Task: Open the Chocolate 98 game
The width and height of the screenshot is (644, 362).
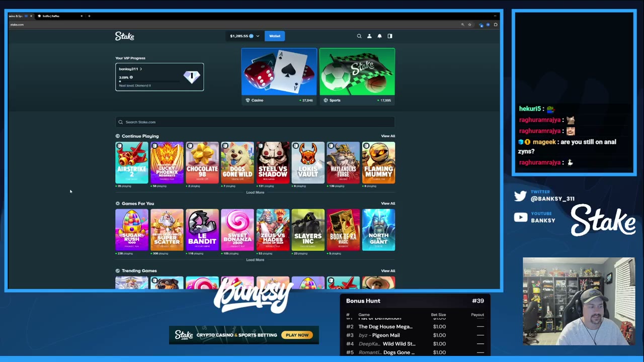Action: [202, 163]
